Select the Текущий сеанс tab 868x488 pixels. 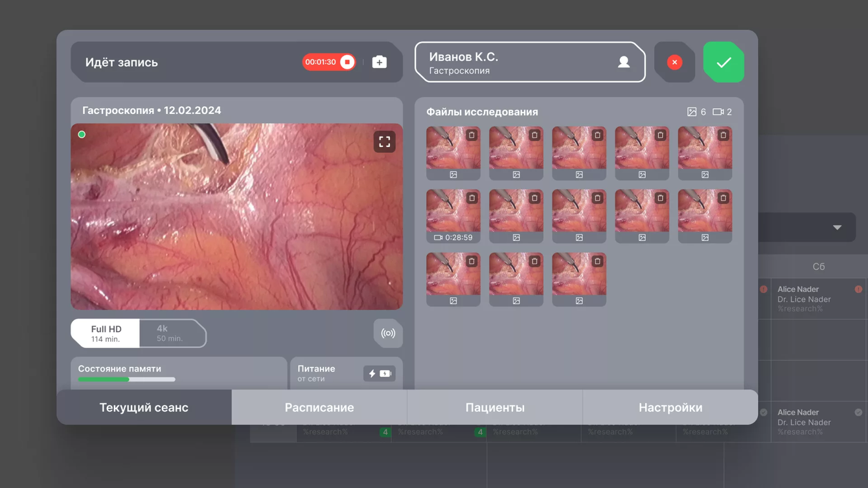pos(144,407)
